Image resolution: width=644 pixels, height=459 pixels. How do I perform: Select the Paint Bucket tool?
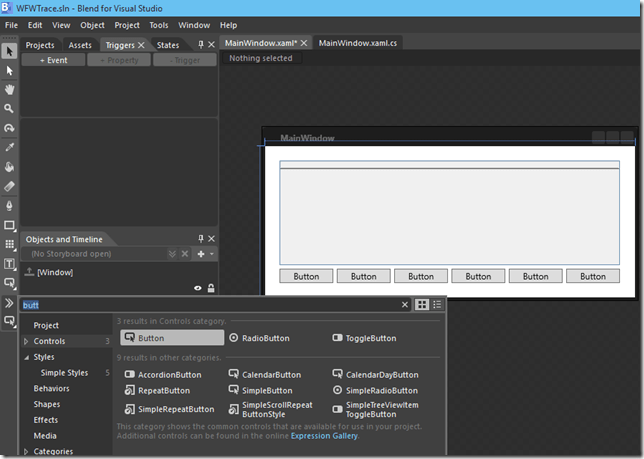coord(9,167)
